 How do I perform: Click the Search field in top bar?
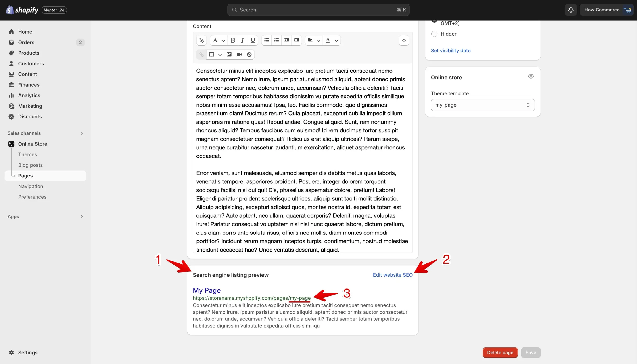(x=318, y=10)
